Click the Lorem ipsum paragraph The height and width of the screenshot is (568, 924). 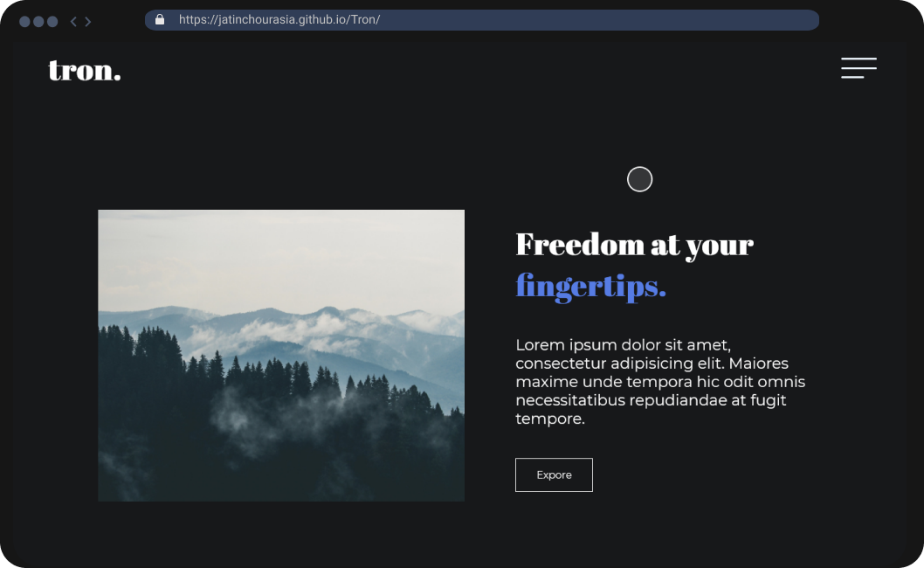[660, 382]
